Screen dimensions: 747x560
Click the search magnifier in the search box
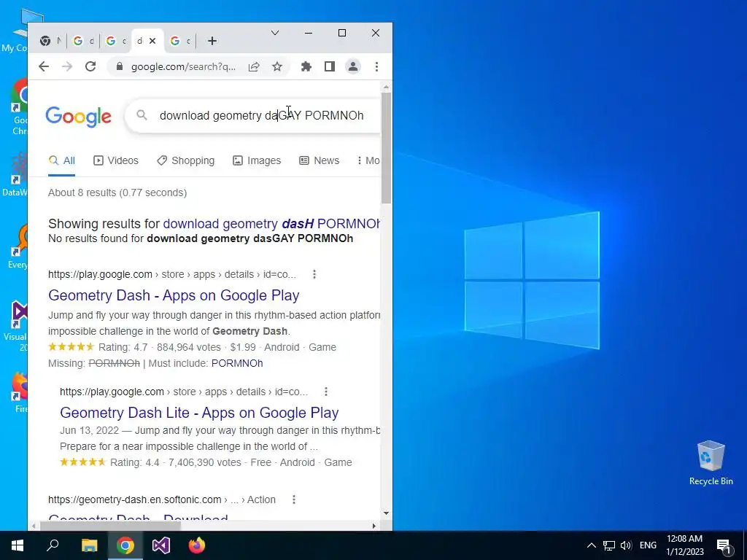coord(142,114)
